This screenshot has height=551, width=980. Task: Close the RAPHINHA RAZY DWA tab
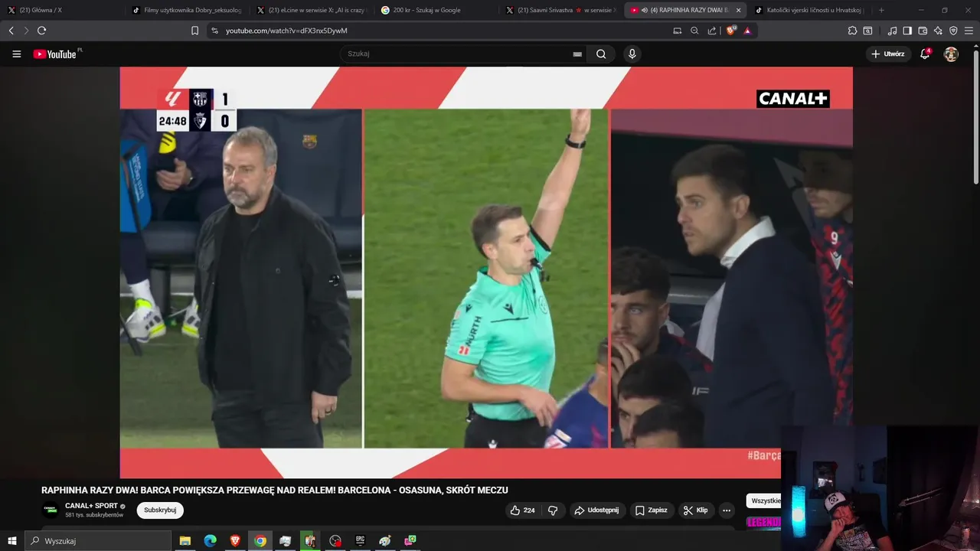(738, 10)
